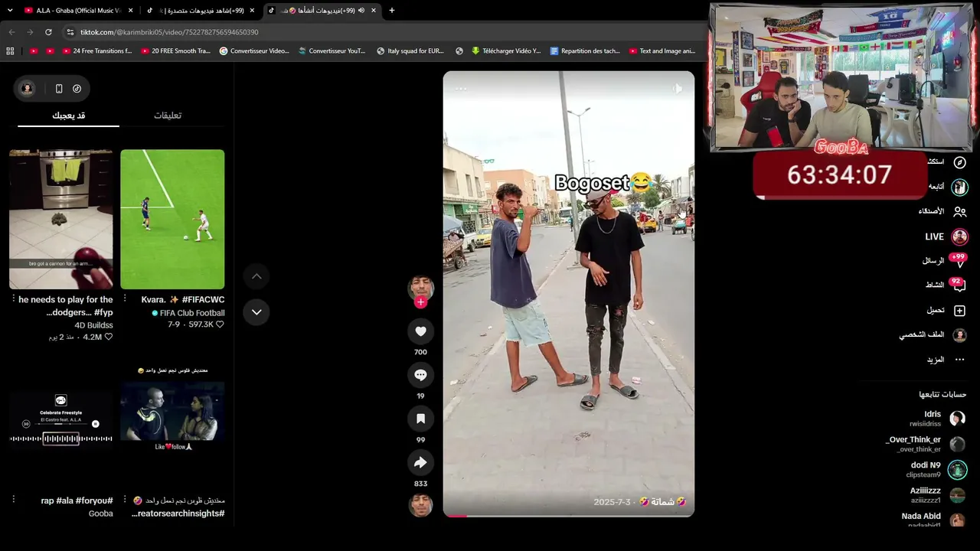
Task: Open the Gooba author link under rap video
Action: 100,514
